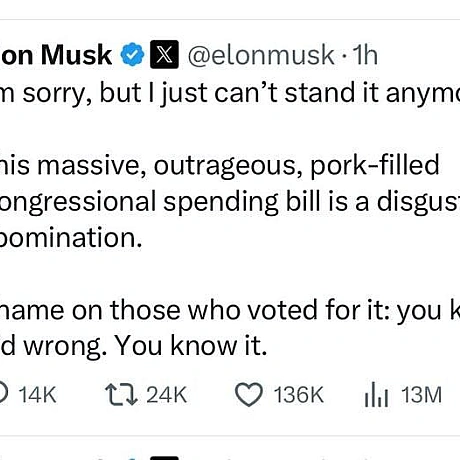This screenshot has height=460, width=460.
Task: Reply via the speech bubble icon
Action: 3,395
